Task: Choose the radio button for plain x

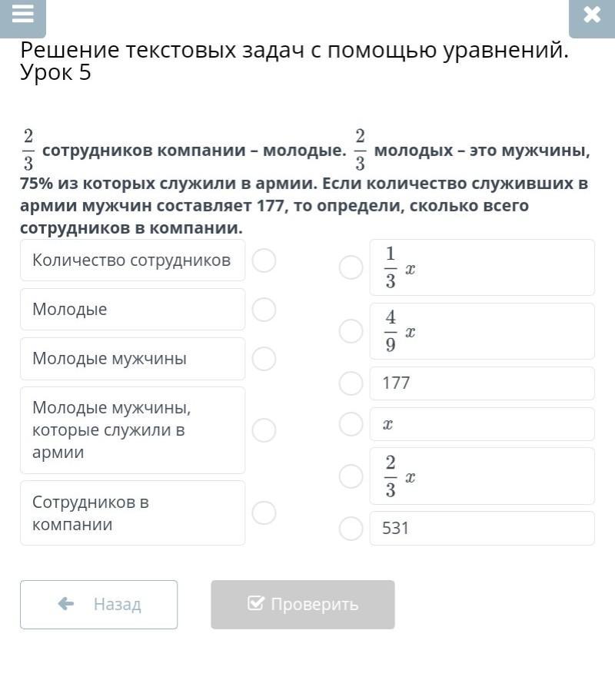Action: click(x=351, y=424)
